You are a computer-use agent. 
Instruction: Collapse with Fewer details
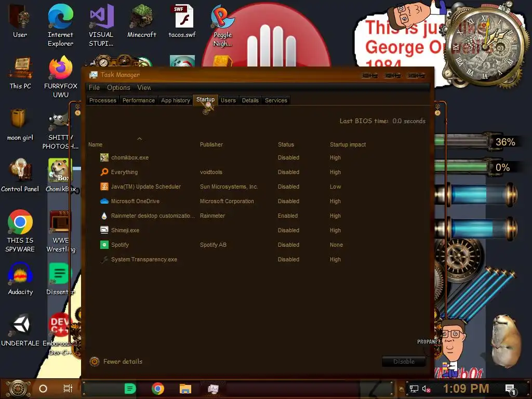pos(116,362)
